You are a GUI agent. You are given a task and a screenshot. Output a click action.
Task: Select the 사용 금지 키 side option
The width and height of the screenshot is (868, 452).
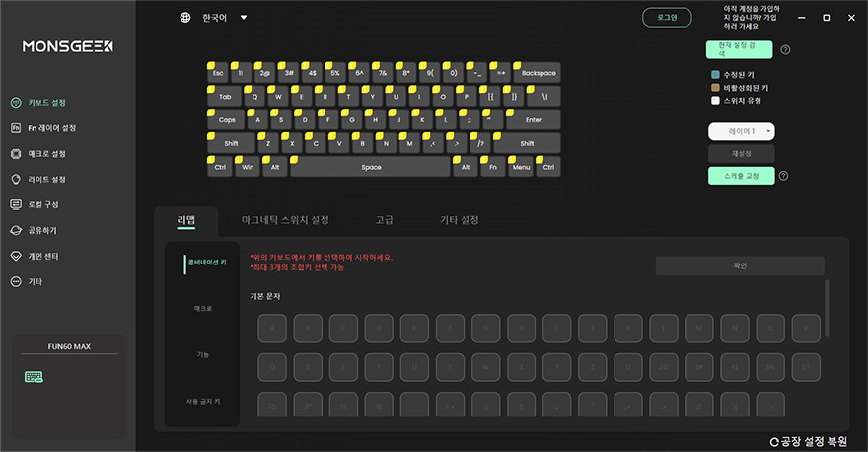tap(203, 401)
